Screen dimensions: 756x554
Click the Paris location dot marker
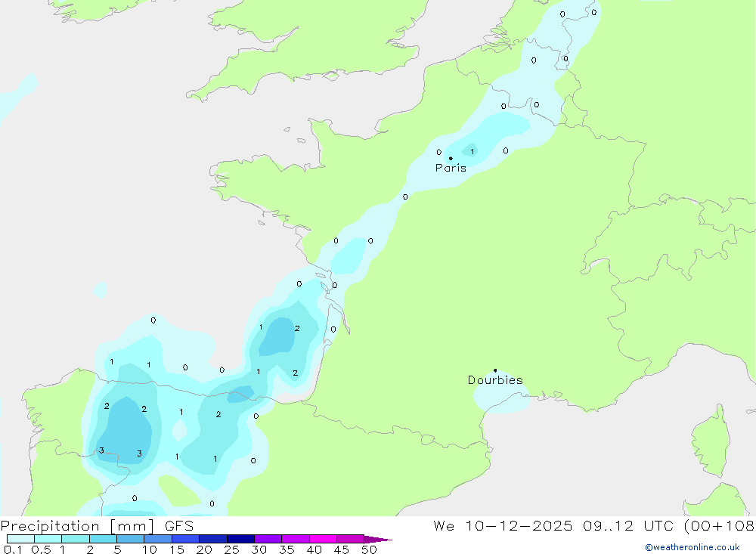(451, 158)
